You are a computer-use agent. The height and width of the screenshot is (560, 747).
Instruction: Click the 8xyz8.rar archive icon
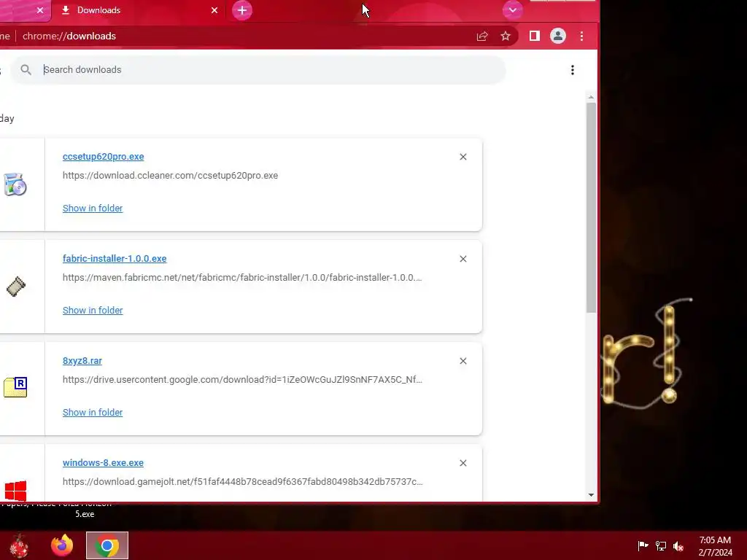click(15, 387)
